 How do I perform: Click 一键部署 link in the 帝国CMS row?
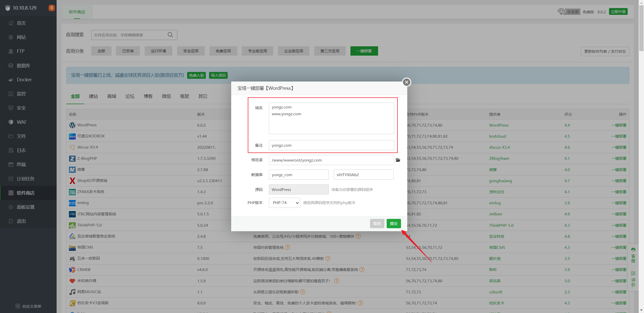point(619,248)
